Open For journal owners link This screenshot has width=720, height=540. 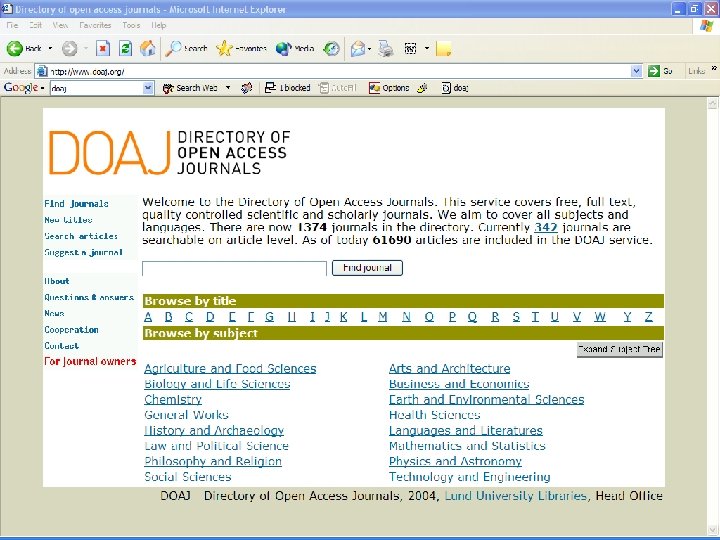(90, 361)
